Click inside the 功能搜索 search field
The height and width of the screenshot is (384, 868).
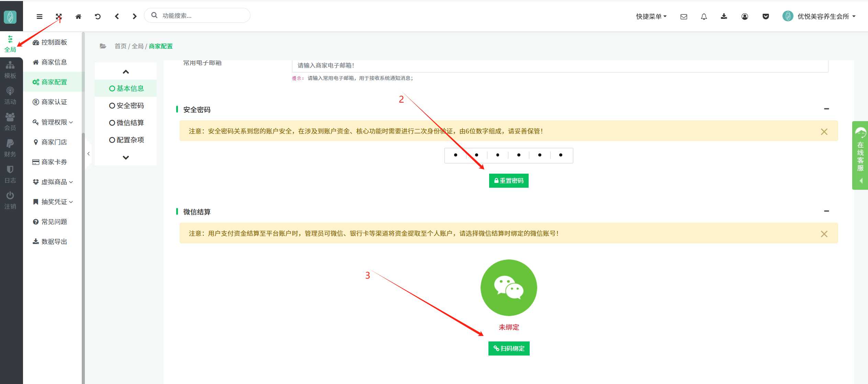197,15
